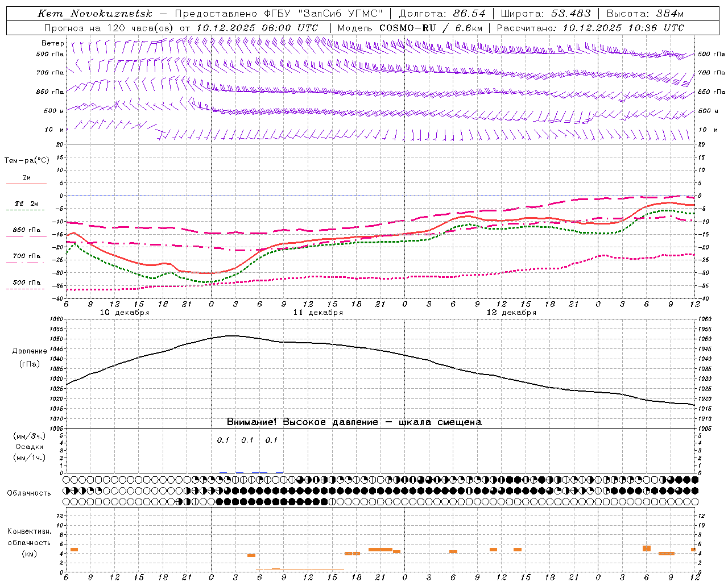Click the '10 декабря' date label
This screenshot has height=582, width=728.
click(x=125, y=313)
